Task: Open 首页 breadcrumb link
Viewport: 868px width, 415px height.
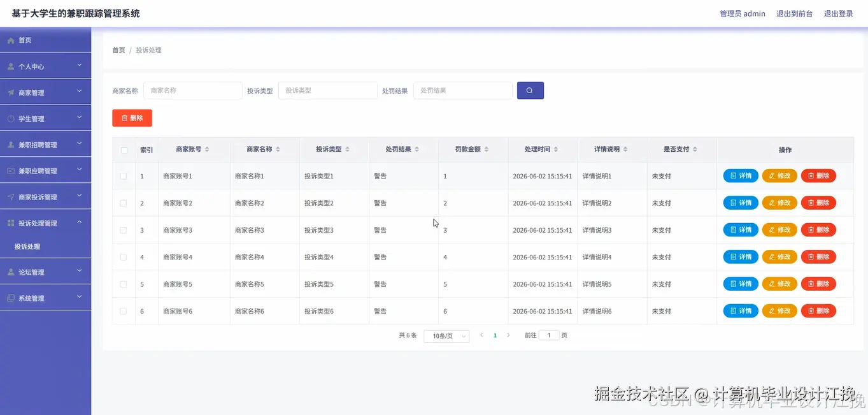Action: tap(118, 50)
